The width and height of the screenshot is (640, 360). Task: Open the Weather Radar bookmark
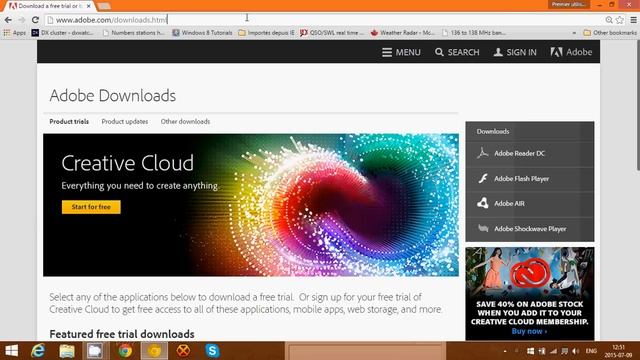[403, 33]
